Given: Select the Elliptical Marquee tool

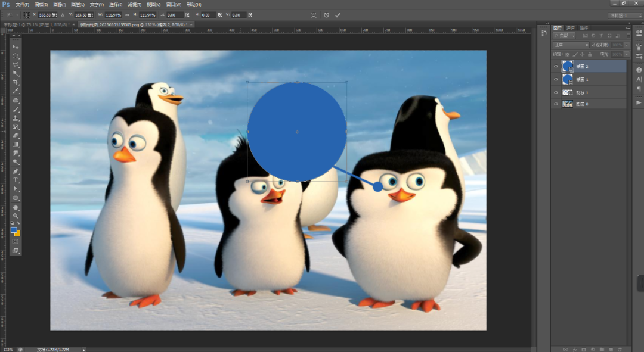Looking at the screenshot, I should click(16, 56).
